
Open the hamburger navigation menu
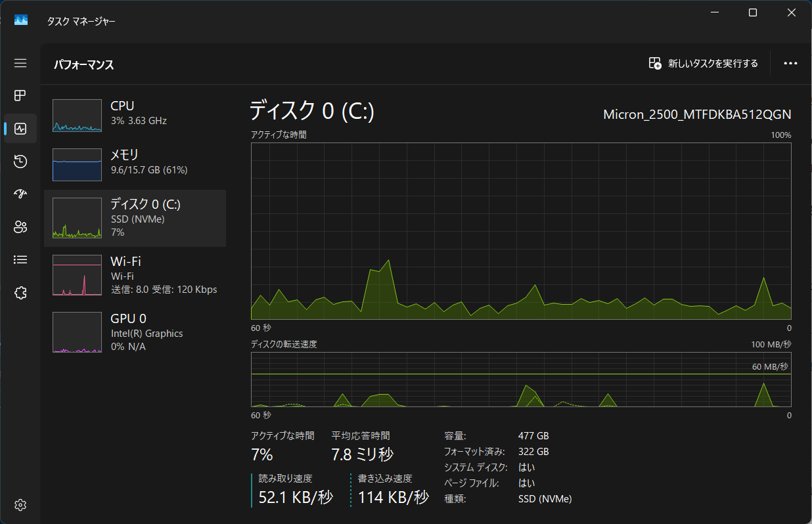20,63
